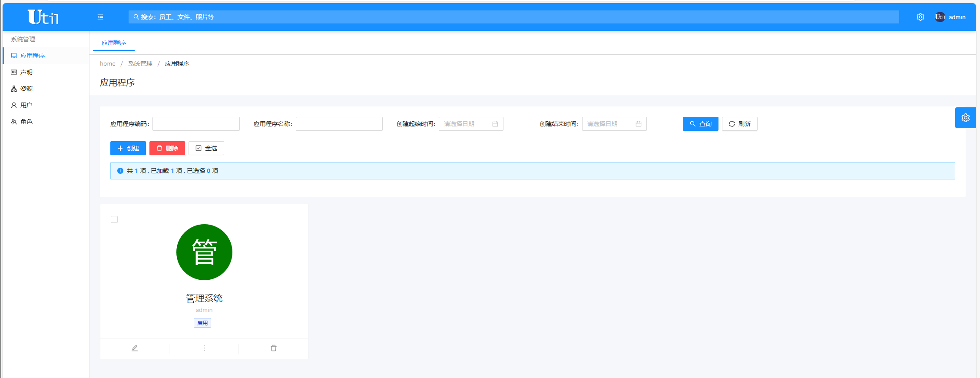Click the admin subtitle on the card

point(204,310)
